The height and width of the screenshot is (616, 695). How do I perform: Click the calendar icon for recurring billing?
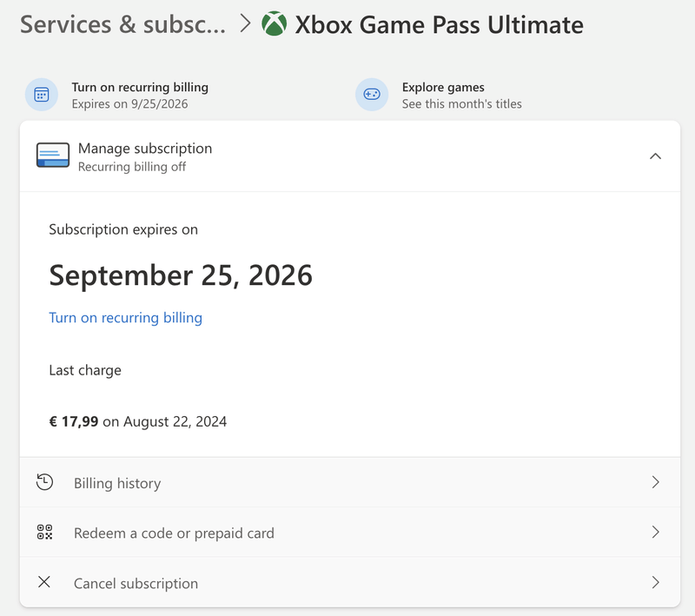(x=42, y=95)
